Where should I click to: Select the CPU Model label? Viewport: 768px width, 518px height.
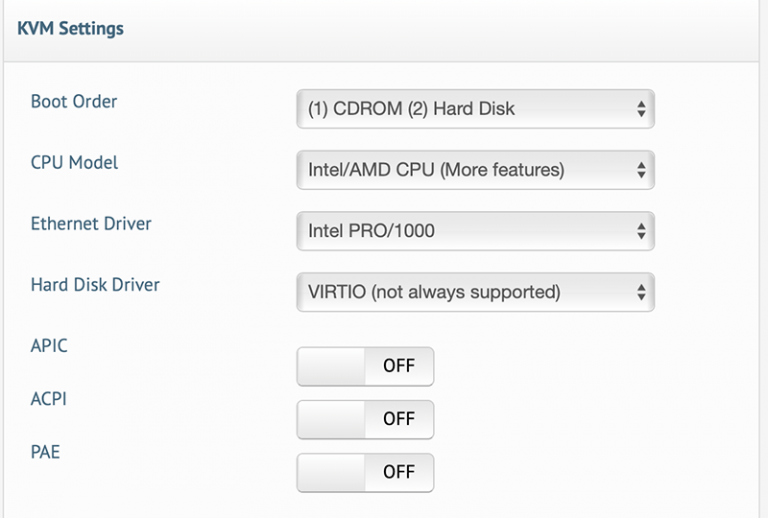click(74, 163)
